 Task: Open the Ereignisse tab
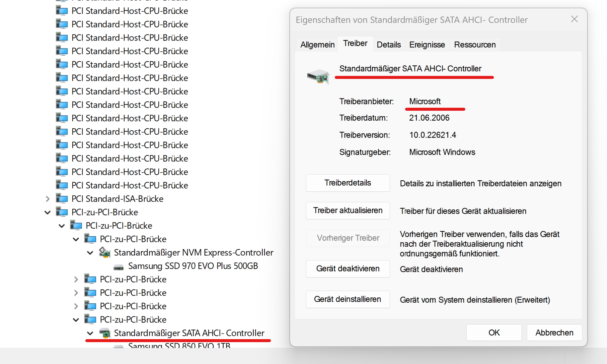(427, 44)
